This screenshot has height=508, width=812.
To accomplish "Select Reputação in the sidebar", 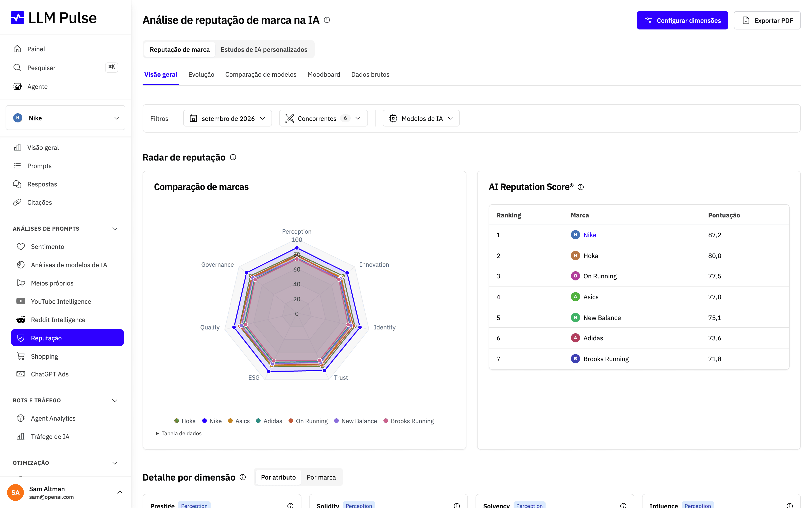I will [x=67, y=338].
